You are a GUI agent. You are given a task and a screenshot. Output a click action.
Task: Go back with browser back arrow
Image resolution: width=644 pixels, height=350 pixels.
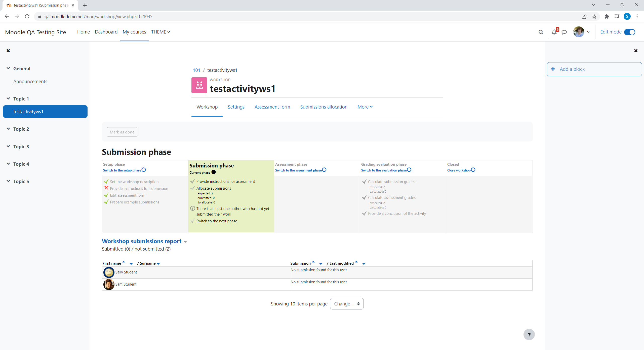coord(7,17)
